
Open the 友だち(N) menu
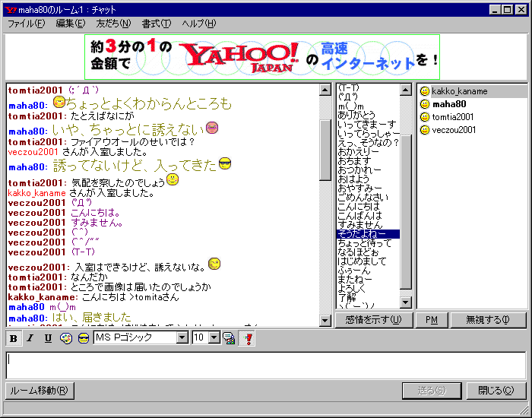click(113, 24)
